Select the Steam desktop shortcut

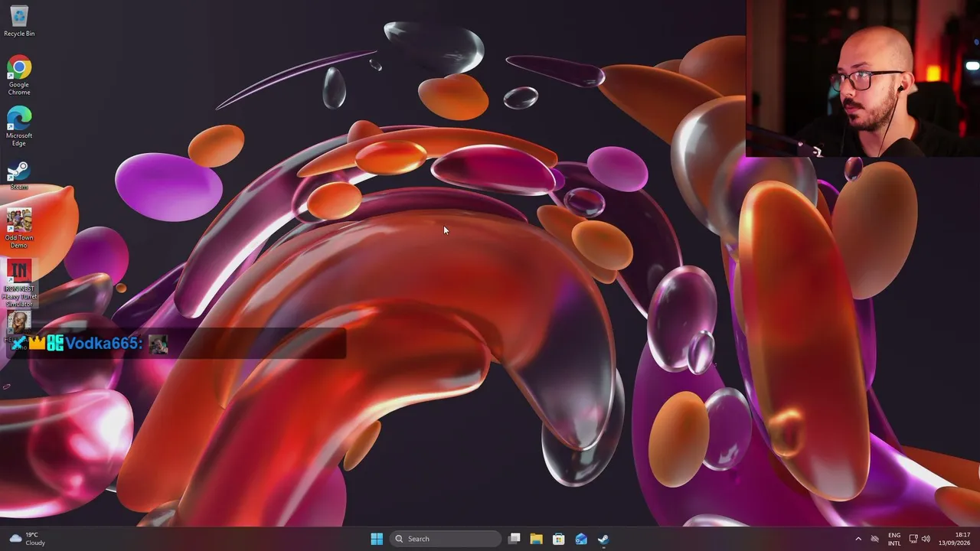(19, 175)
